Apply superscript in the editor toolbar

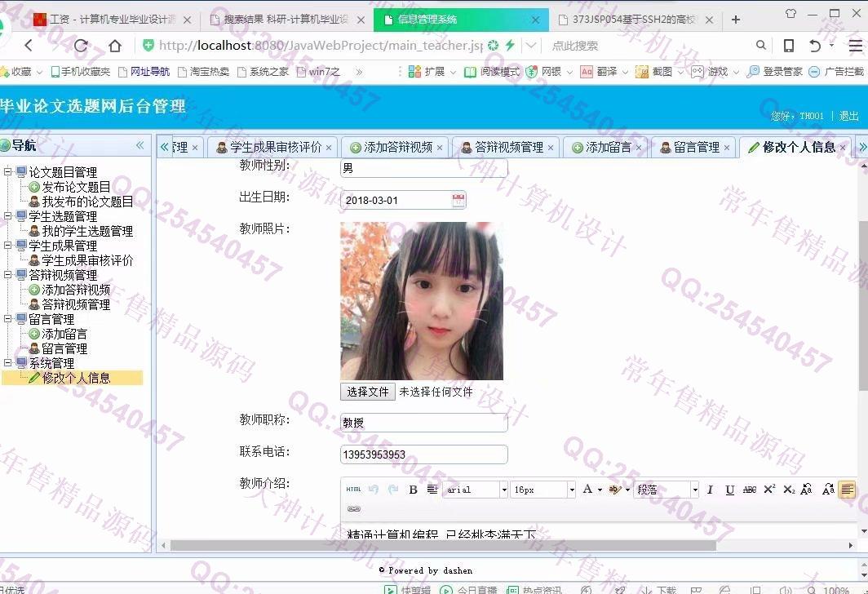tap(769, 490)
